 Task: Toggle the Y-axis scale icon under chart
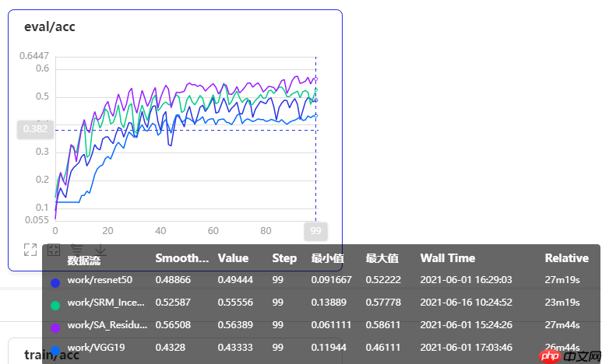(77, 249)
